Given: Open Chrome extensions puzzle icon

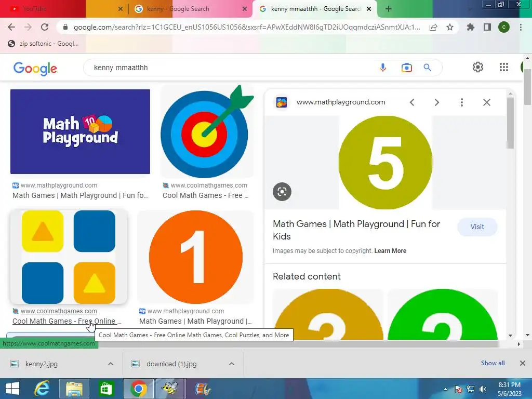Looking at the screenshot, I should point(470,27).
